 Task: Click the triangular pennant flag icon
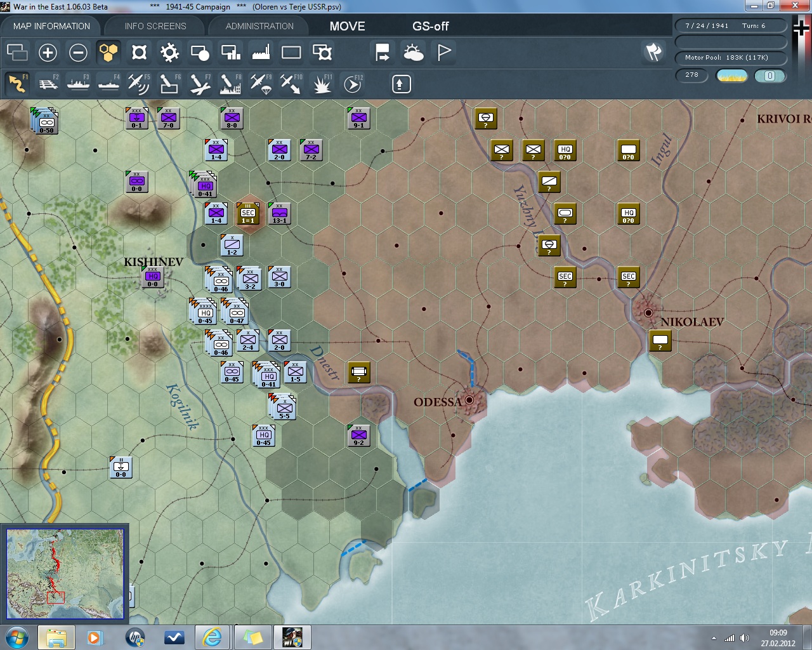click(x=444, y=53)
